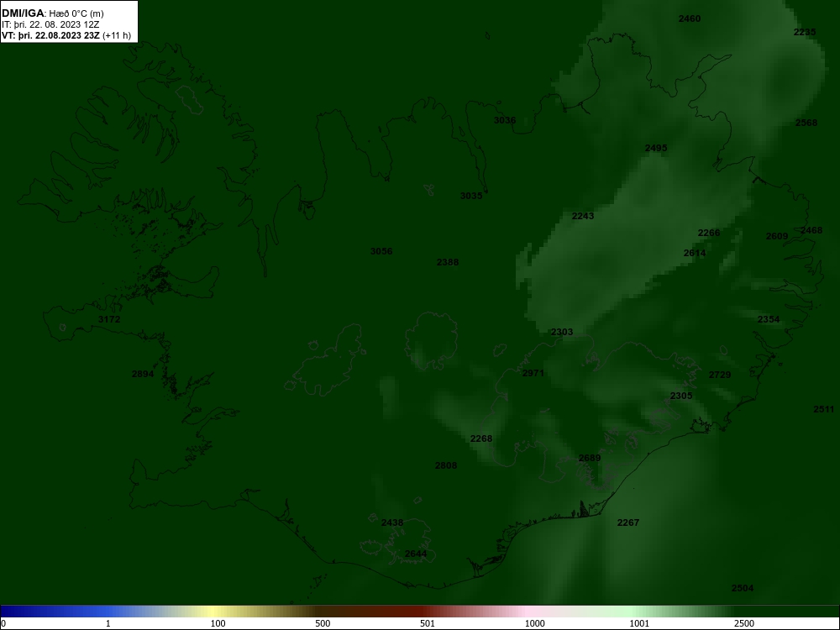Click the map number 2614

695,253
